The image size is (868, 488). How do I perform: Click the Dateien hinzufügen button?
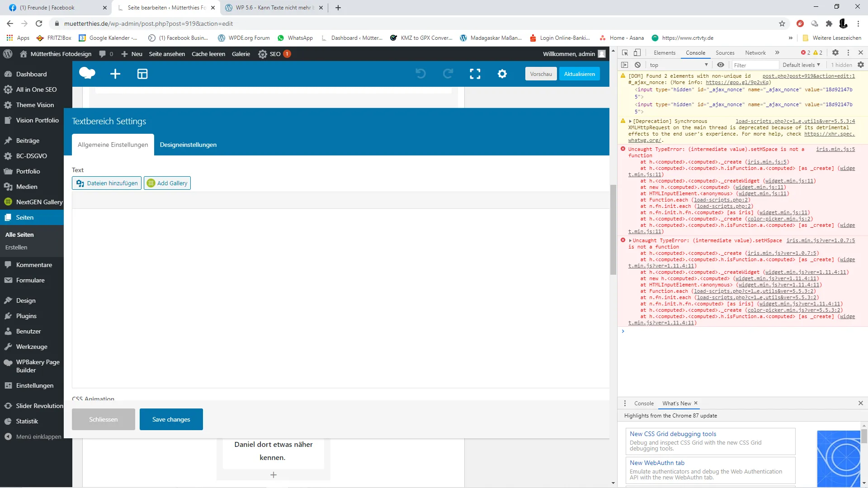107,183
